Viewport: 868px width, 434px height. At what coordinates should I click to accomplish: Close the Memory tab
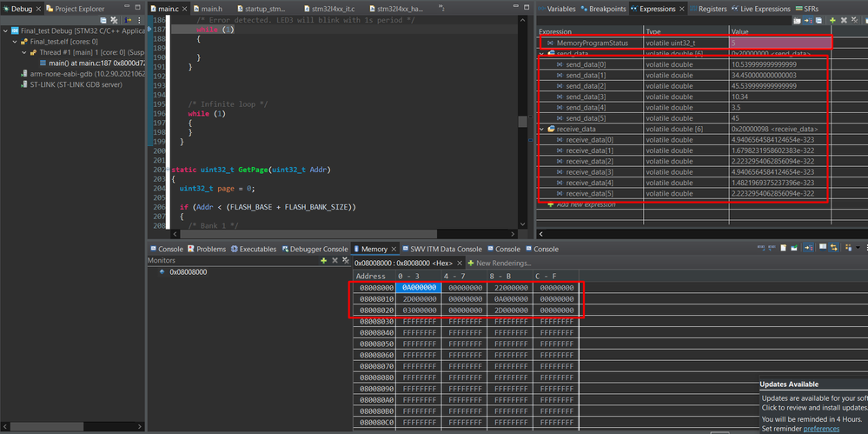(393, 250)
